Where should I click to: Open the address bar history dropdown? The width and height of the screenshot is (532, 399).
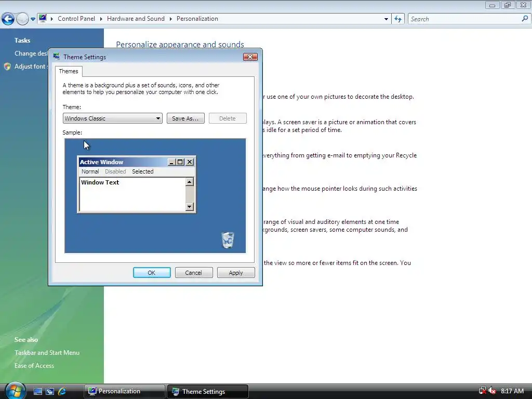[386, 19]
